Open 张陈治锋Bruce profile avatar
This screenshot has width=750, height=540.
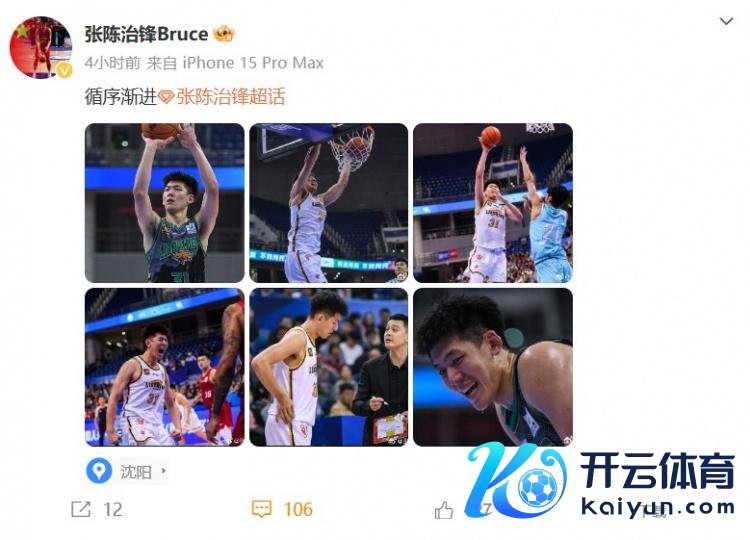41,47
